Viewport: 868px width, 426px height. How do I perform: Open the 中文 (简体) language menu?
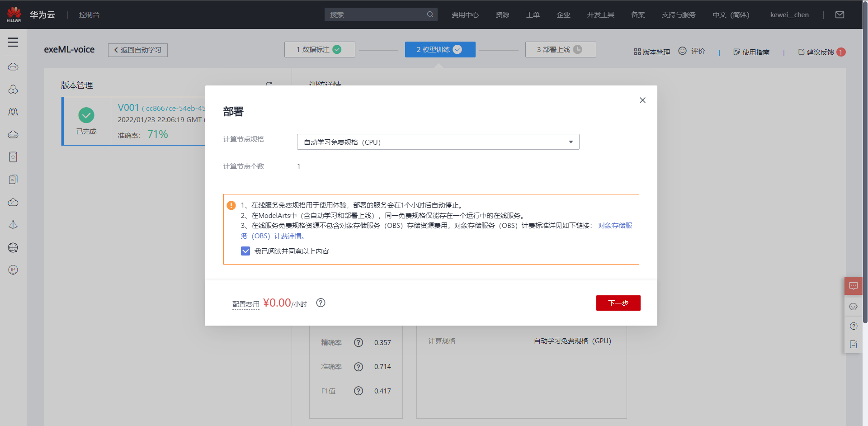731,15
